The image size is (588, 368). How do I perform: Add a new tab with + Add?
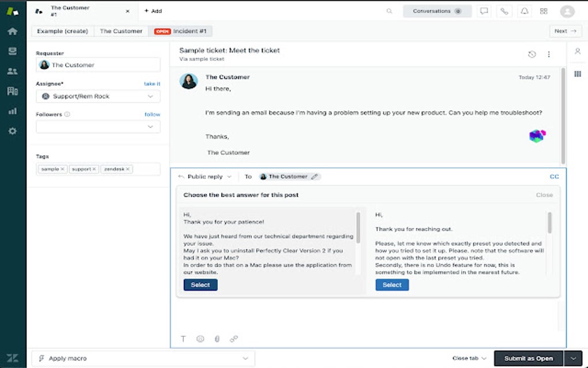pyautogui.click(x=153, y=11)
